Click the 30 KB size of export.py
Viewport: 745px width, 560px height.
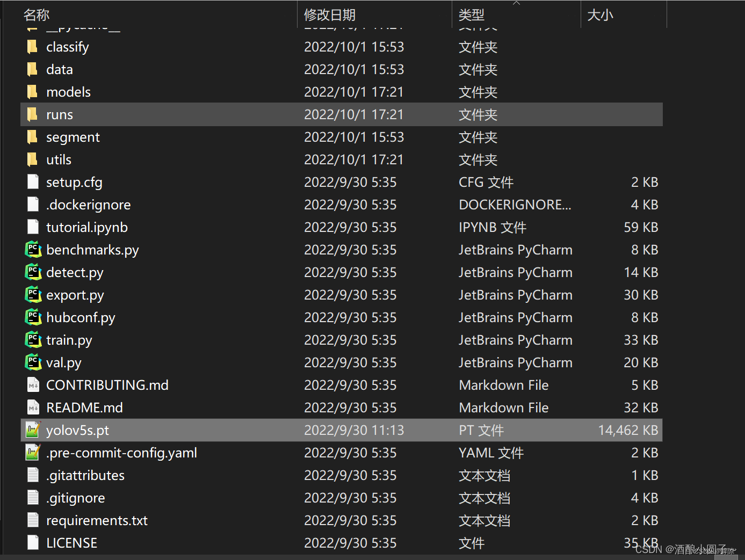click(x=641, y=295)
